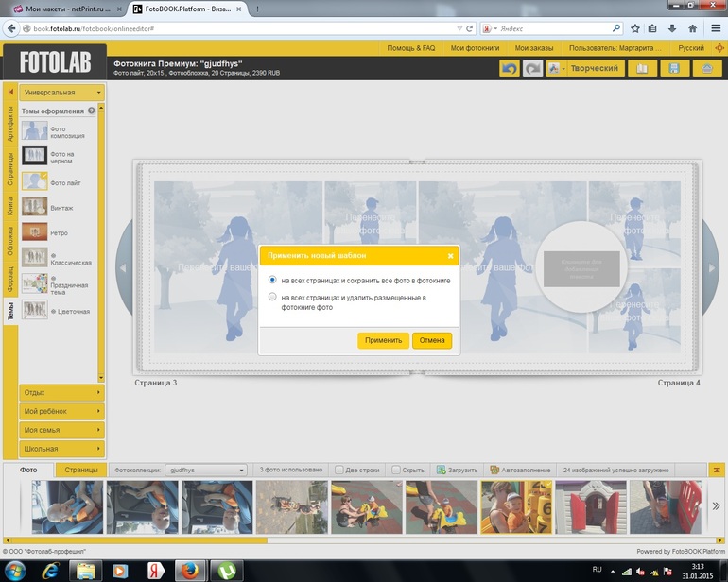Click the order basket icon

(704, 69)
